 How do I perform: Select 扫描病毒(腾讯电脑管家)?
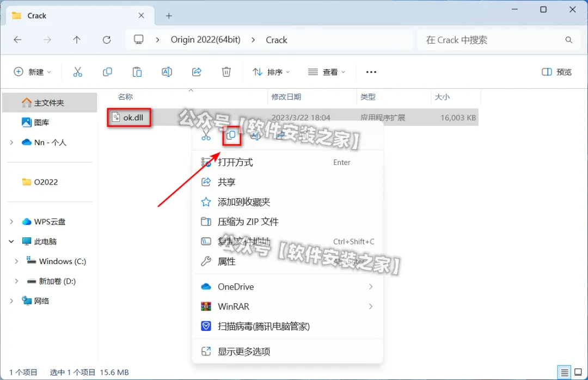point(287,326)
